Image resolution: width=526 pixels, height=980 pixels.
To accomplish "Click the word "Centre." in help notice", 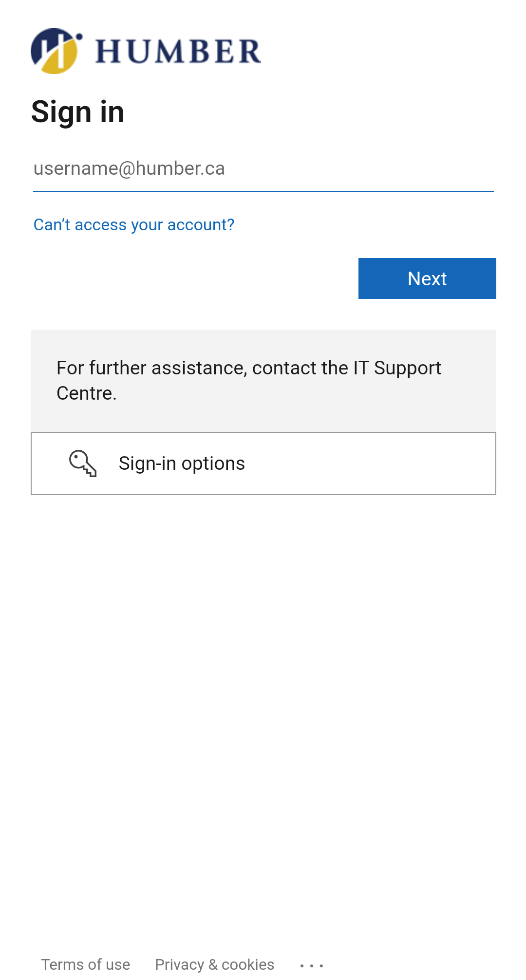I will coord(87,393).
